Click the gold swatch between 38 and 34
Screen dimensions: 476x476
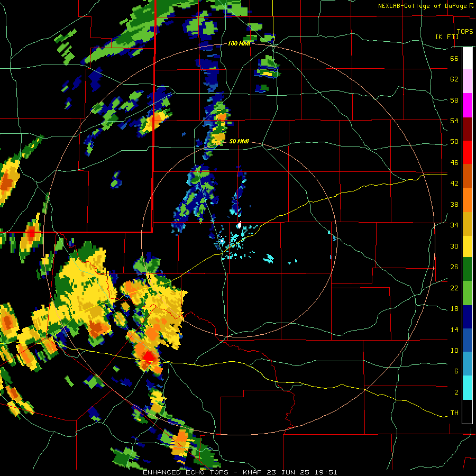point(467,224)
